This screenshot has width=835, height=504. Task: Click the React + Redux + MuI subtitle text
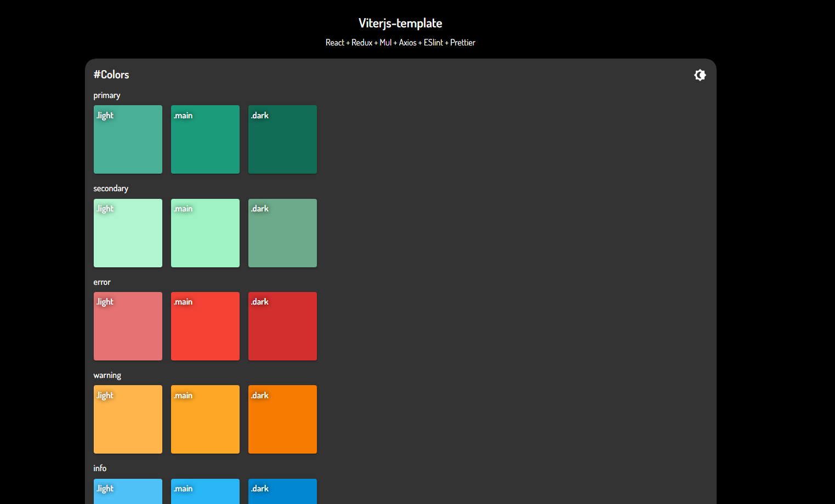[x=400, y=43]
